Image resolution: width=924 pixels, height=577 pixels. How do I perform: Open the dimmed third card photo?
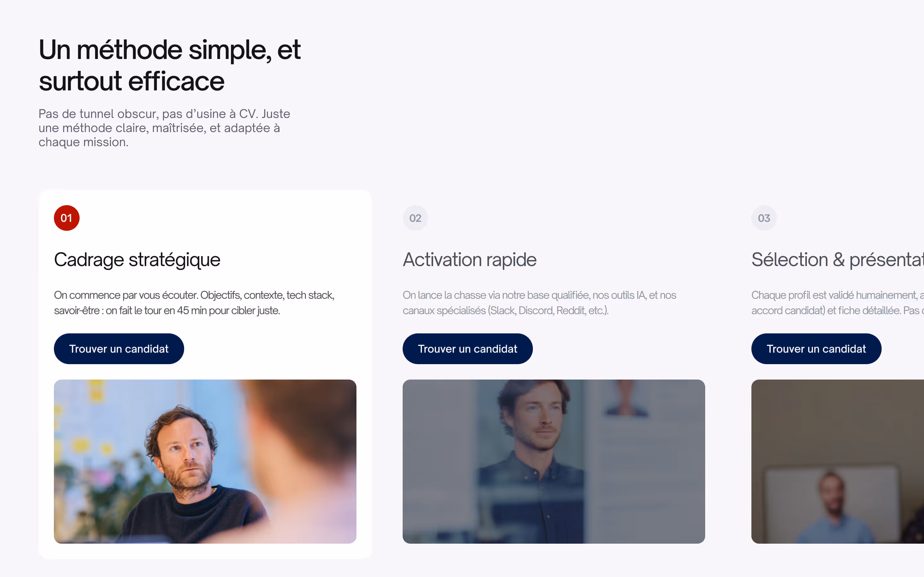[x=838, y=461]
